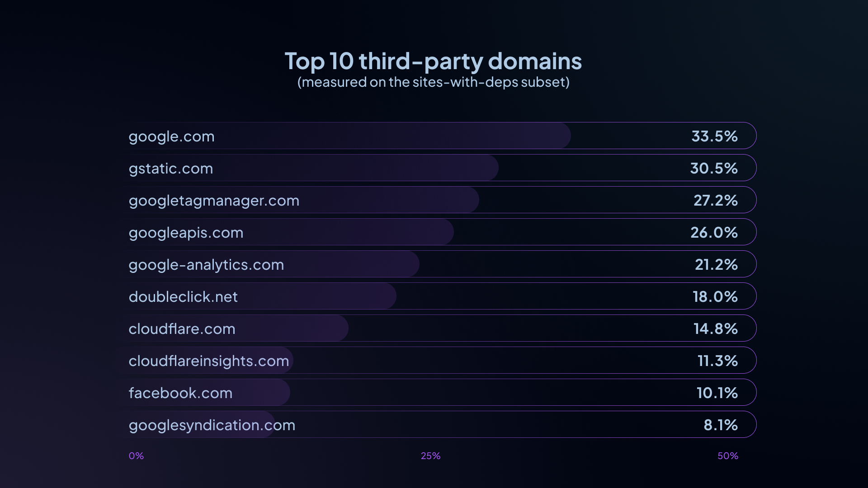Click the chart title 'Top 10 third-party domains'
Viewport: 868px width, 488px height.
433,61
